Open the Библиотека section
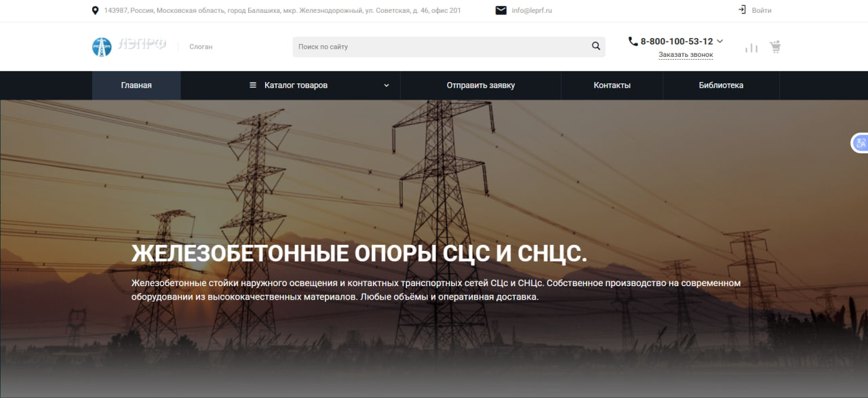Image resolution: width=868 pixels, height=398 pixels. click(x=721, y=85)
